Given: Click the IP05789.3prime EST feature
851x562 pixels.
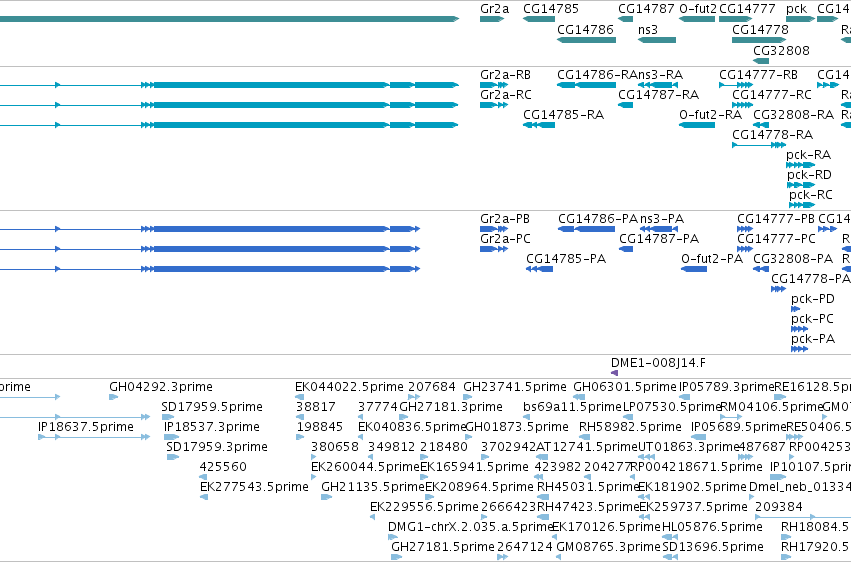Looking at the screenshot, I should tap(684, 397).
